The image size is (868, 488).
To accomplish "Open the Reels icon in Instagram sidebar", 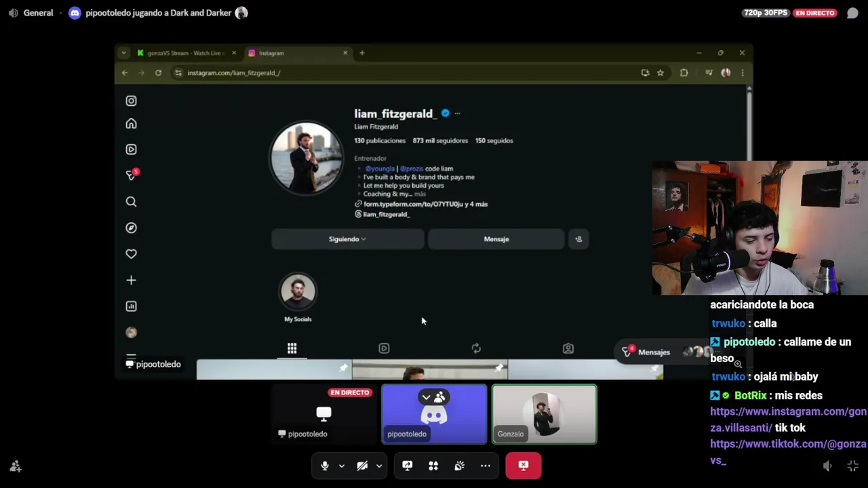I will [x=131, y=149].
